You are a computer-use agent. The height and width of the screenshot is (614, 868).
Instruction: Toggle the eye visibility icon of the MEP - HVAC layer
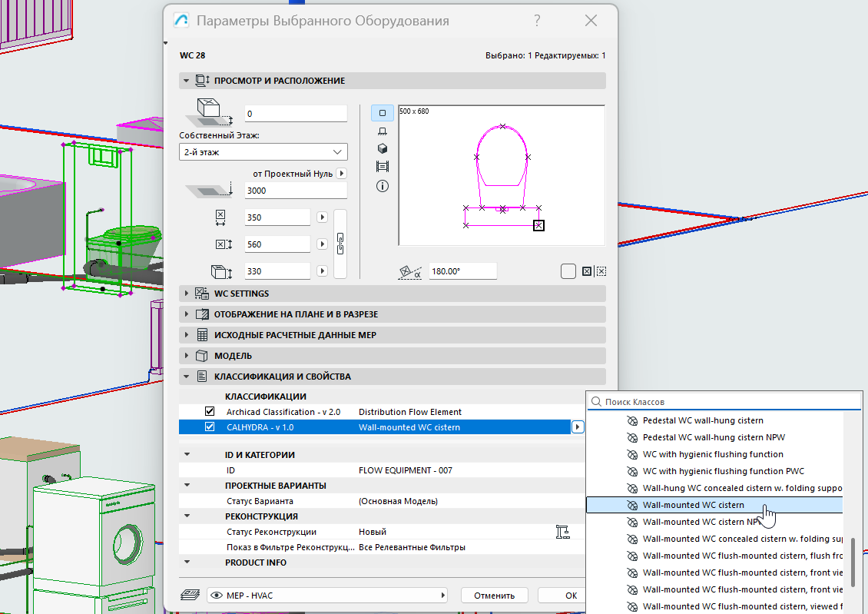[x=217, y=596]
